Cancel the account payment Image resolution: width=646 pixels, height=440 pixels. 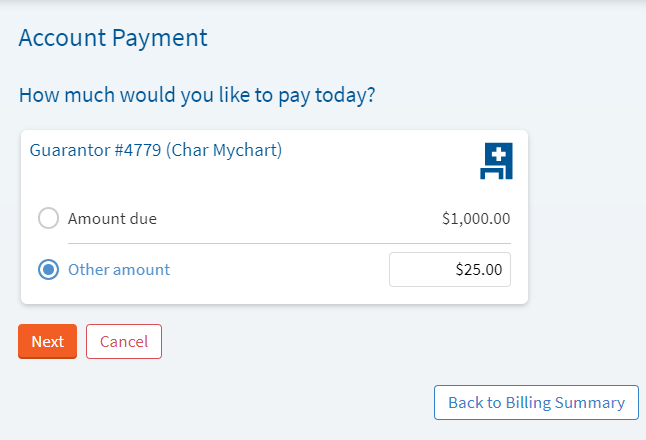pyautogui.click(x=124, y=341)
